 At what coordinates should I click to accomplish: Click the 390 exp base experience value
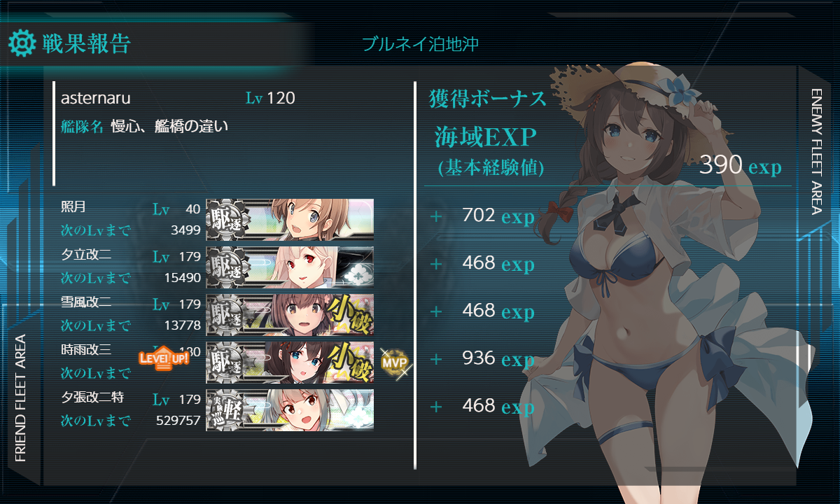coord(740,166)
